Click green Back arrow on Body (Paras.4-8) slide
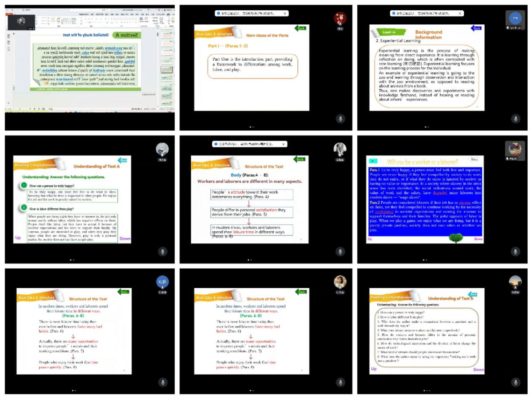This screenshot has width=532, height=399. (x=299, y=159)
